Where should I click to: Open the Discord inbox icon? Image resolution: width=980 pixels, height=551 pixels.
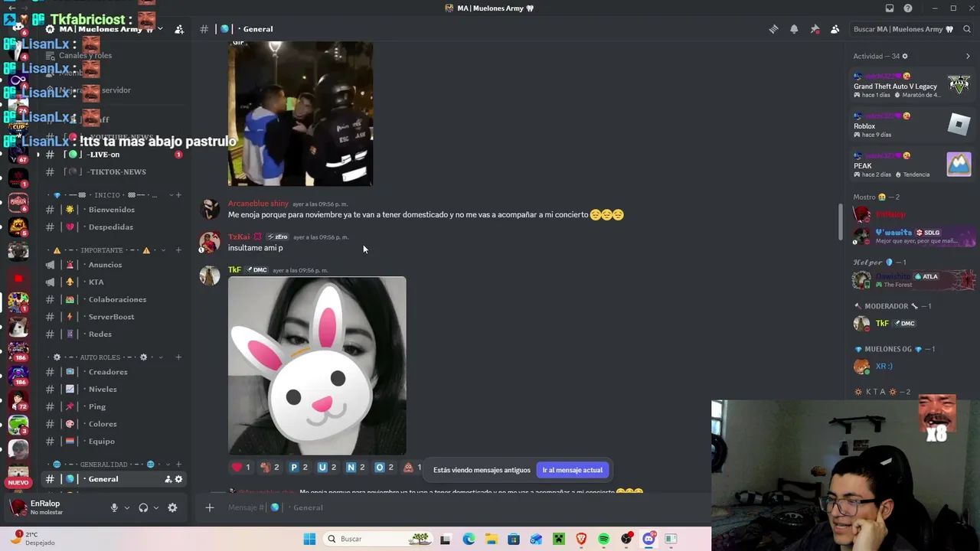pos(889,8)
